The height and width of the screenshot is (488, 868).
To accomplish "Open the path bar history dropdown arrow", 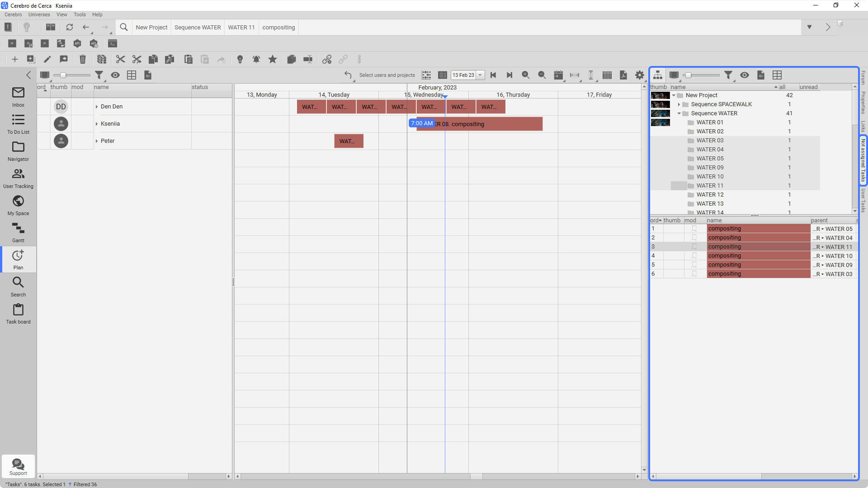I will (809, 27).
